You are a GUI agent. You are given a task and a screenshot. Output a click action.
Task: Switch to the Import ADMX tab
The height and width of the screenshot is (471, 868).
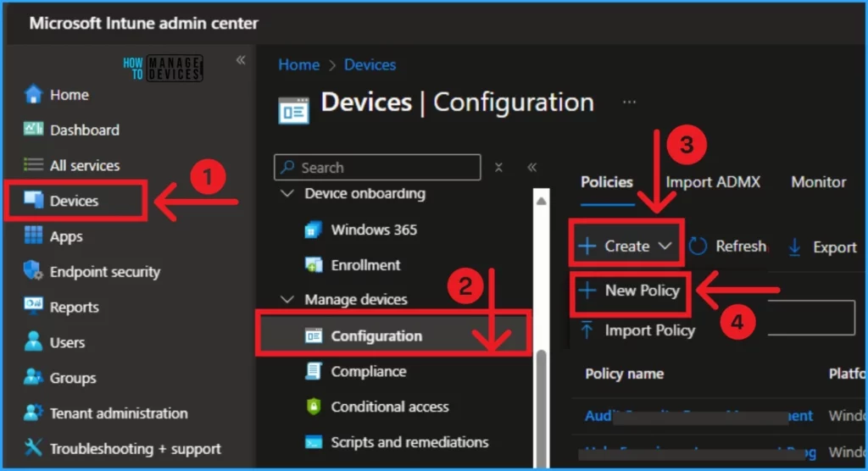click(713, 182)
